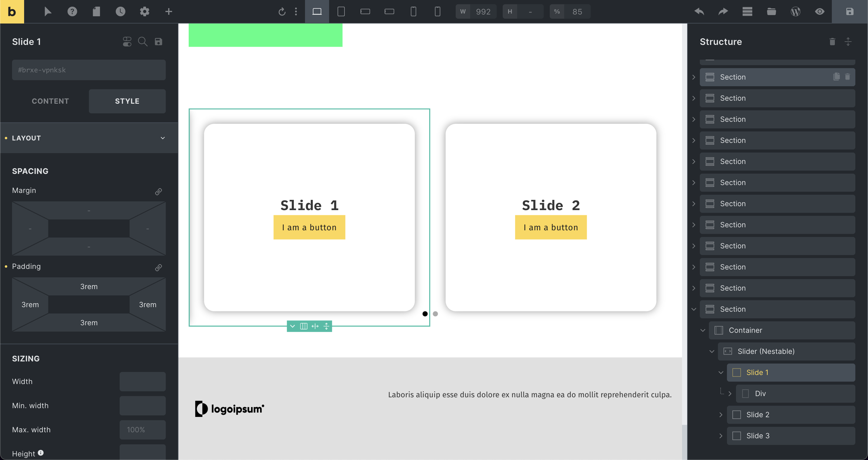Open the pages icon in top toolbar

coord(96,11)
